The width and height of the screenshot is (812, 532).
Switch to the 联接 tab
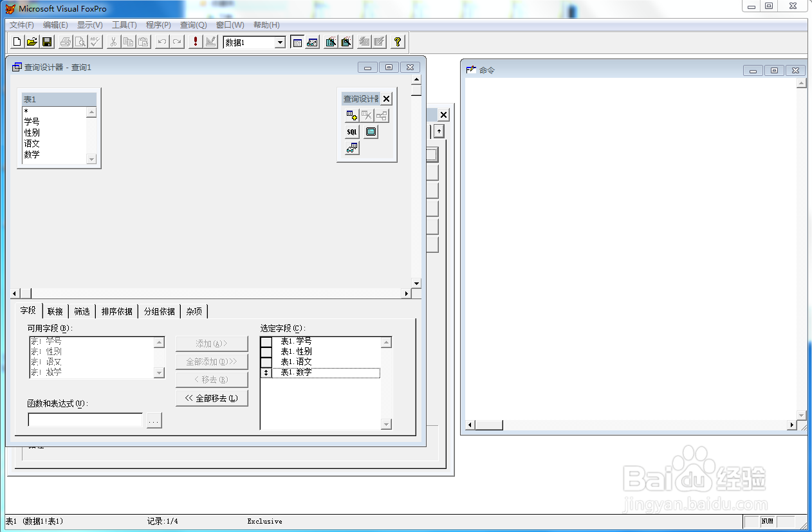(55, 311)
